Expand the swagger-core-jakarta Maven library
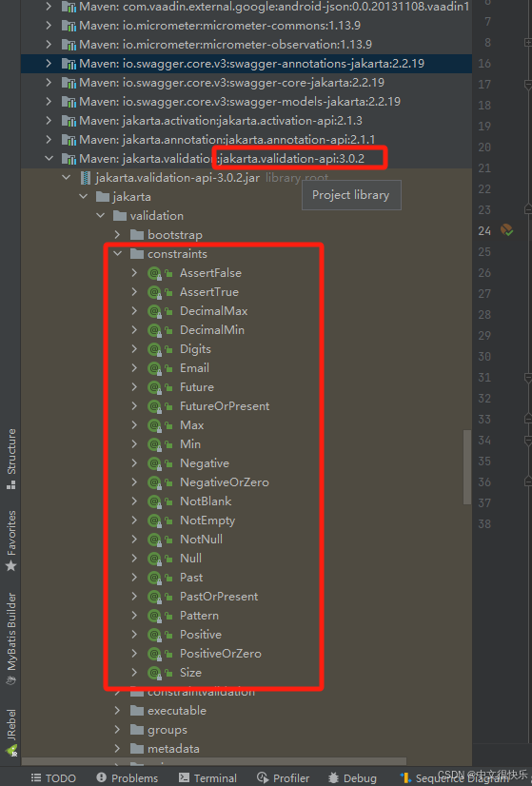This screenshot has width=532, height=786. tap(49, 82)
